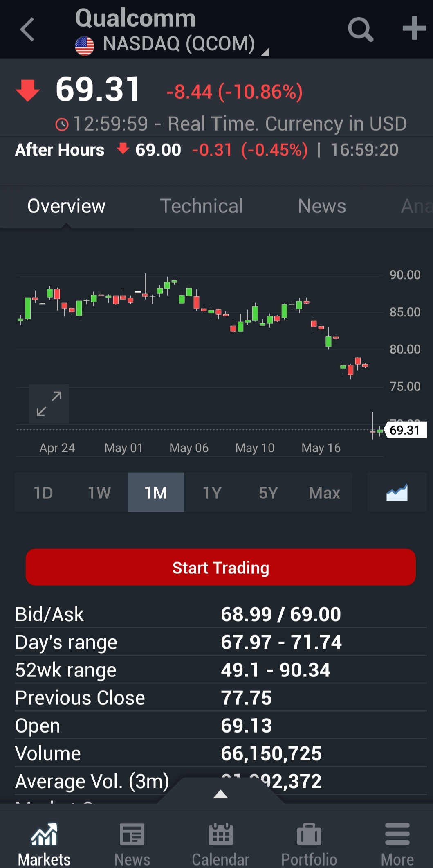Select the Overview tab
The width and height of the screenshot is (433, 868).
click(66, 206)
